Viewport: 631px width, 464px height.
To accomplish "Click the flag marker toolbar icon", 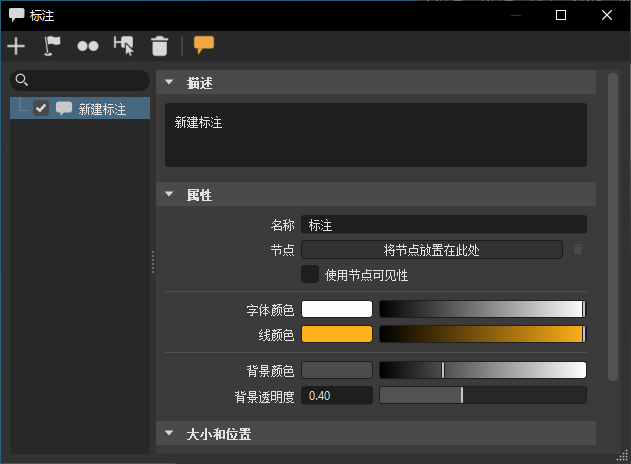I will (52, 46).
